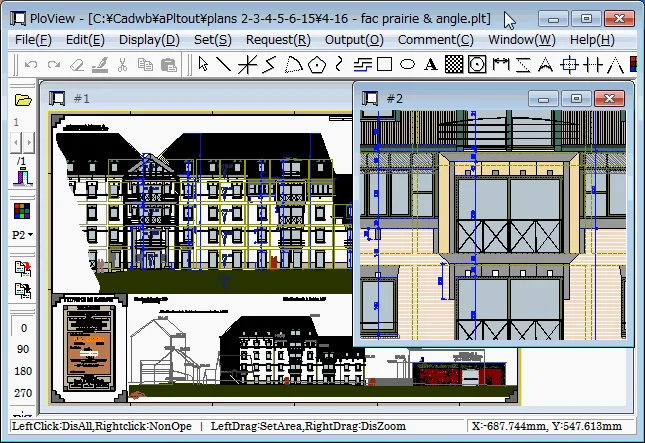Click the Undo arrow icon
The height and width of the screenshot is (443, 645).
tap(31, 65)
